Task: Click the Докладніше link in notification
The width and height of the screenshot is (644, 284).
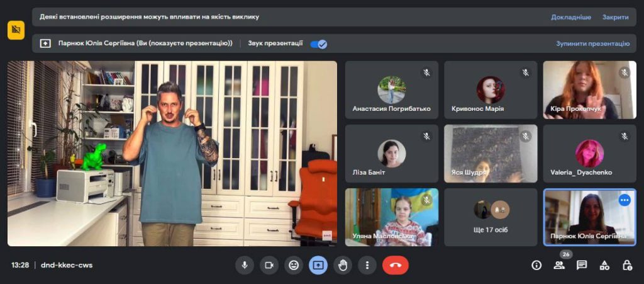Action: point(571,17)
